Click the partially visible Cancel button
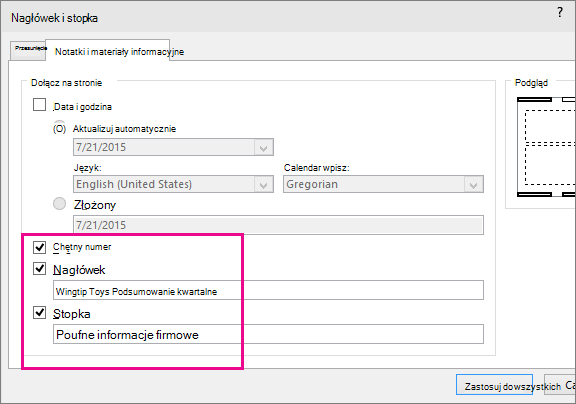 coord(559,385)
